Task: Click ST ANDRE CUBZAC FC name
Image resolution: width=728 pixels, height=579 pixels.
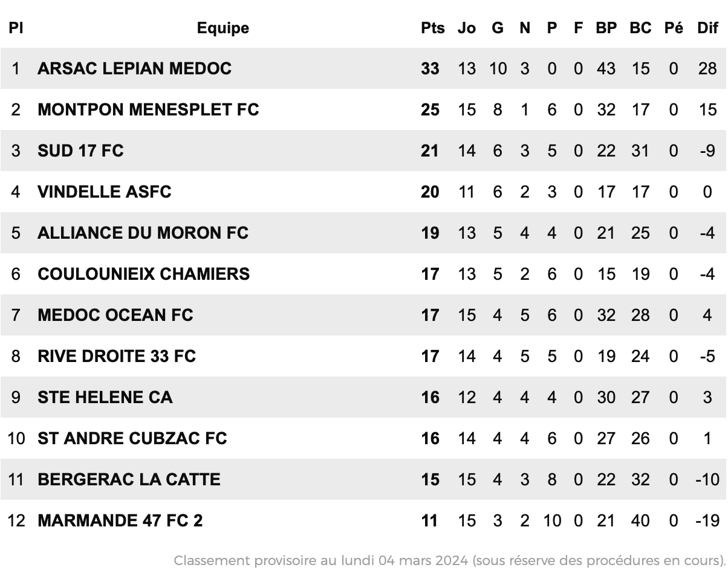Action: 132,438
